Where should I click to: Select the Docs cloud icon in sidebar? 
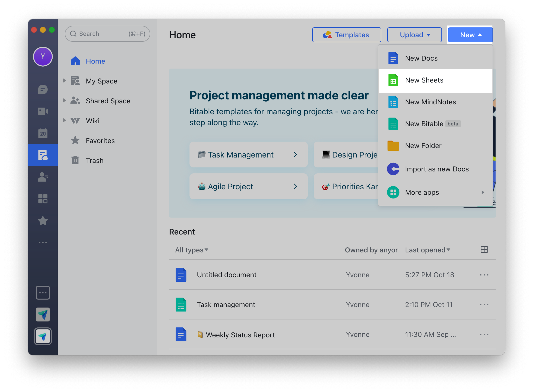[43, 155]
